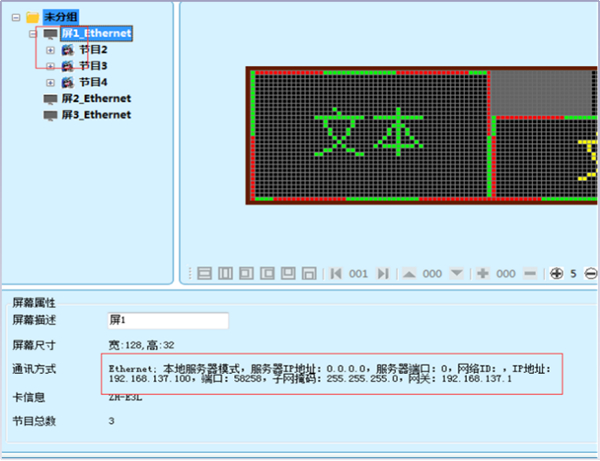This screenshot has height=461, width=600.
Task: Click the gray minus icon
Action: point(529,273)
